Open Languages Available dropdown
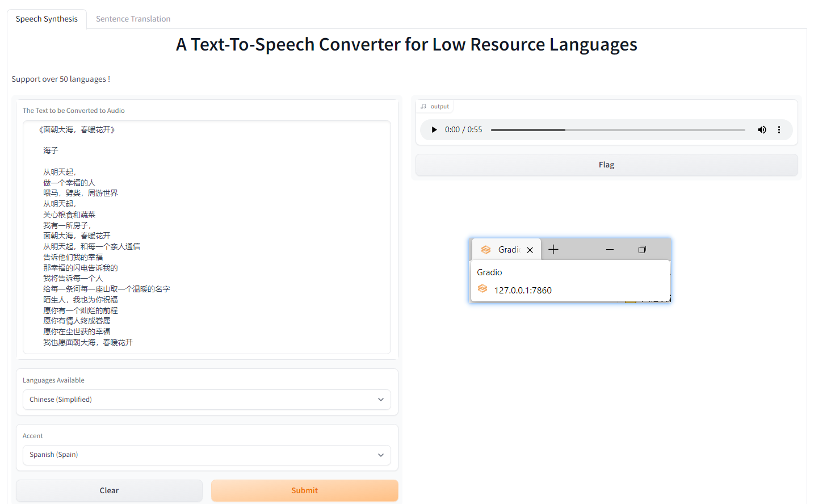The height and width of the screenshot is (504, 814). (x=207, y=400)
